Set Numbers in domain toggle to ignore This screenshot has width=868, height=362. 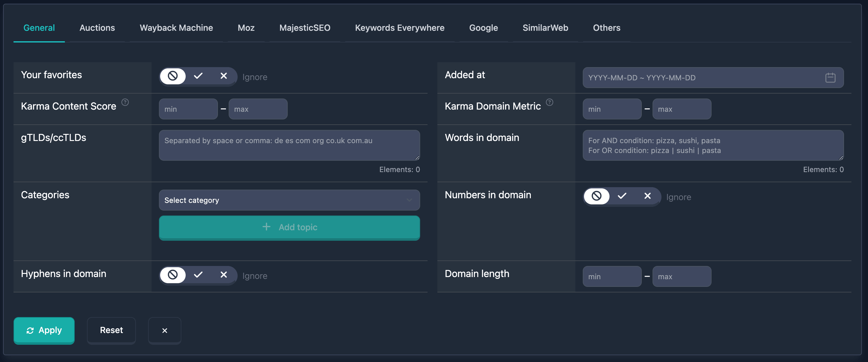pyautogui.click(x=596, y=196)
